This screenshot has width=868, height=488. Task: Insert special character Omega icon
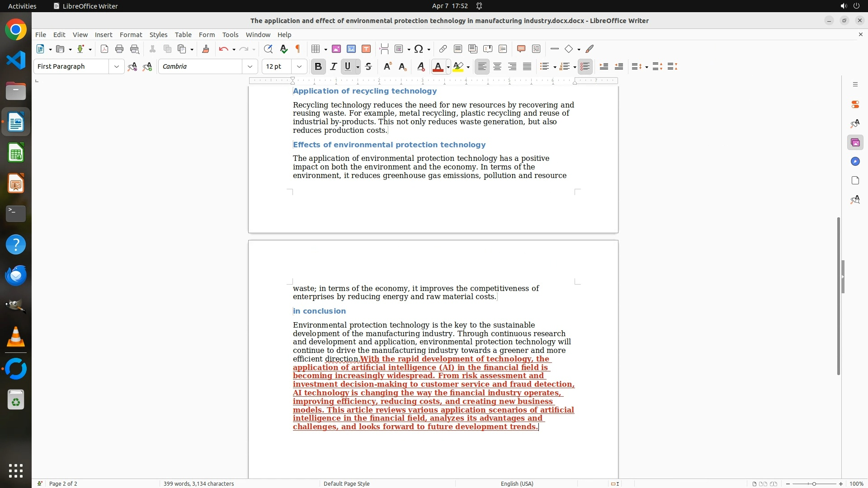coord(419,49)
